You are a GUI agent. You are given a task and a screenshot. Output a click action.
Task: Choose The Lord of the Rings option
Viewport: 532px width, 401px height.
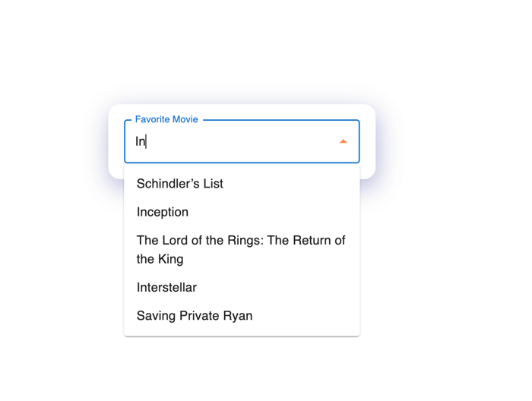[242, 249]
